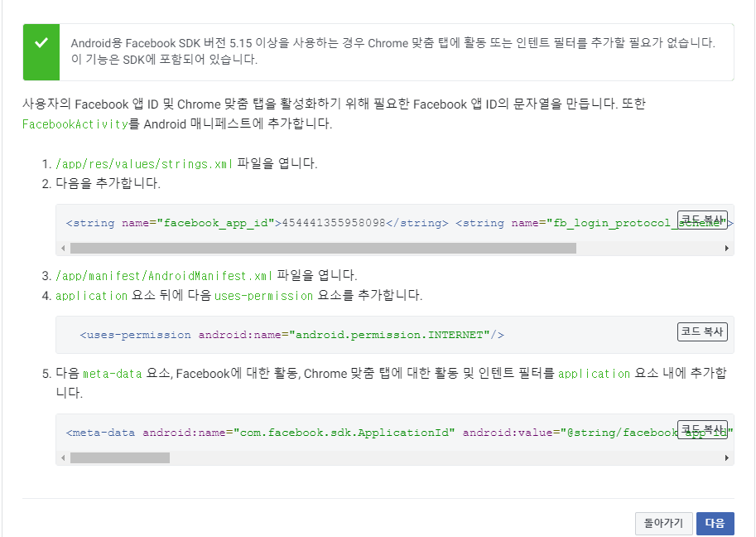Click left scroll arrow of meta-data code block
Image resolution: width=756 pixels, height=537 pixels.
(63, 457)
